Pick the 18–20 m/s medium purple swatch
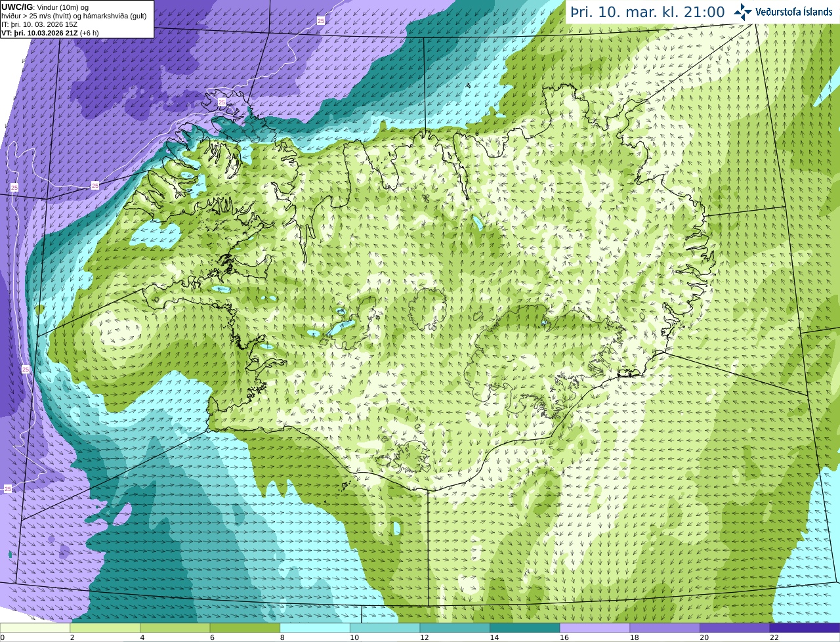840x642 pixels. (665, 628)
